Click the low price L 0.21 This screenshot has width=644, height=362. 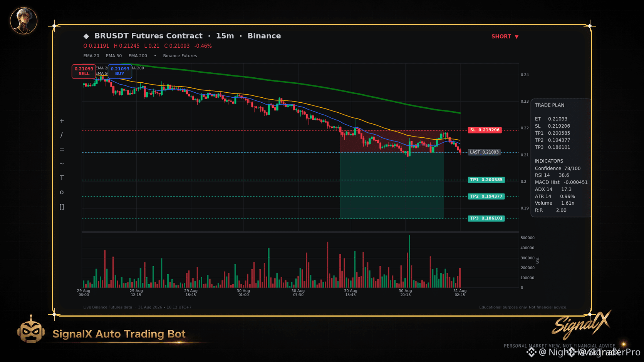click(x=152, y=46)
